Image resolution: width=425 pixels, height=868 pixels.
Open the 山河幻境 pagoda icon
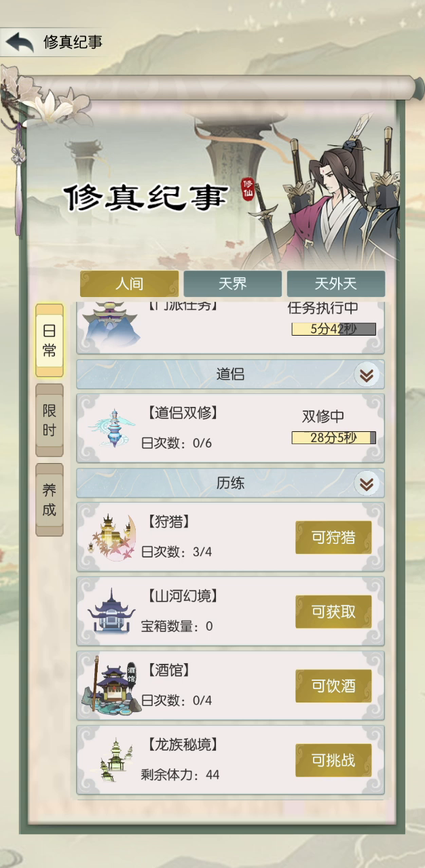coord(111,612)
